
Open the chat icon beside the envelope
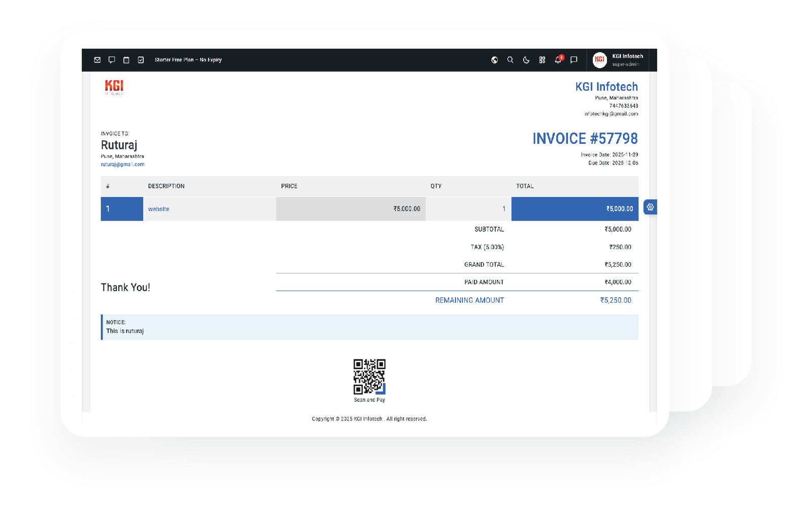[112, 60]
